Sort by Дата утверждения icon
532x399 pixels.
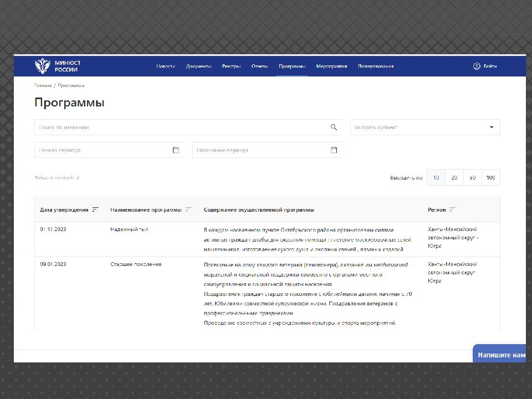pyautogui.click(x=95, y=209)
